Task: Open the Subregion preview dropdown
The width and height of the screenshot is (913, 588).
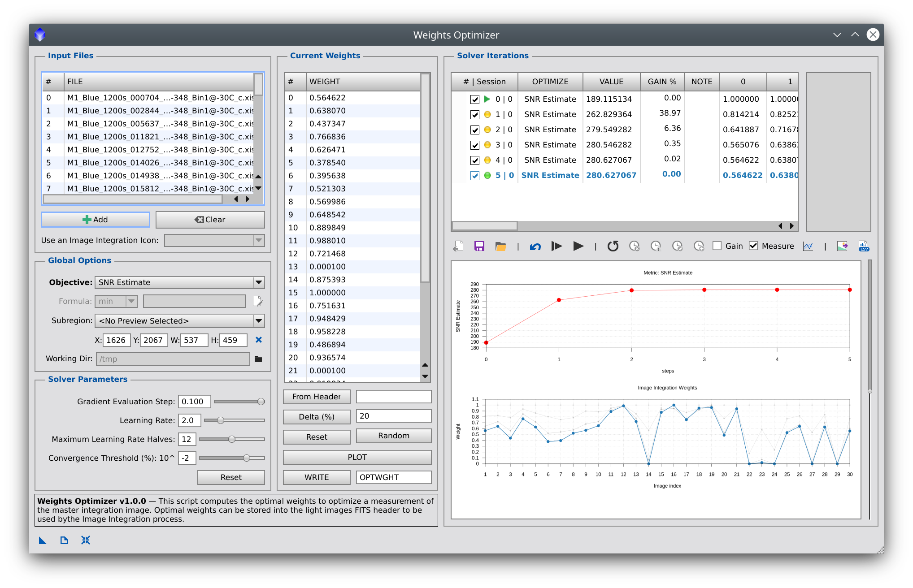Action: pos(180,321)
